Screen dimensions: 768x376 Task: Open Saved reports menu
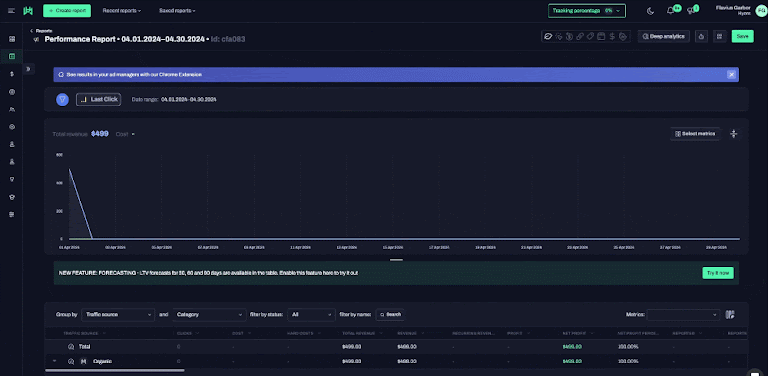click(177, 11)
